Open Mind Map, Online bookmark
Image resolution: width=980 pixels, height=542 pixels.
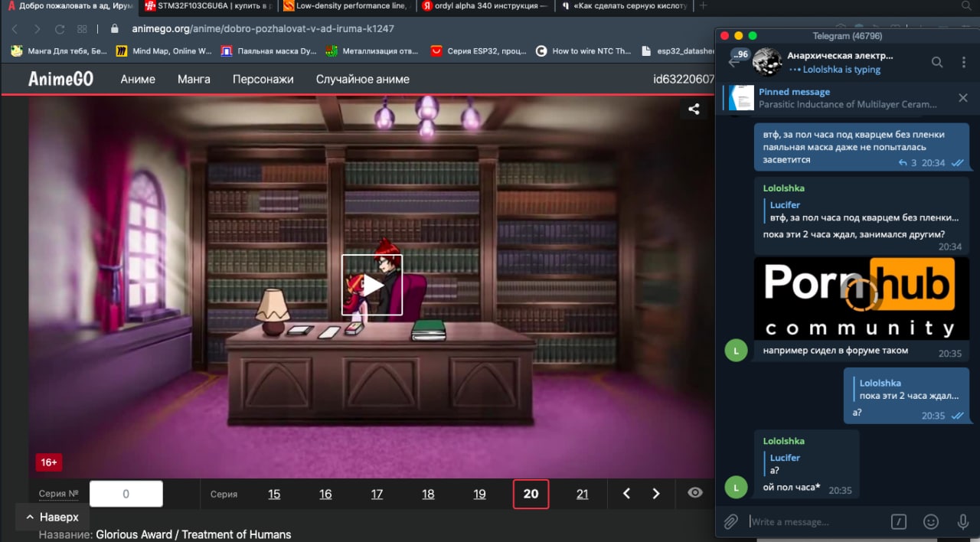(164, 51)
